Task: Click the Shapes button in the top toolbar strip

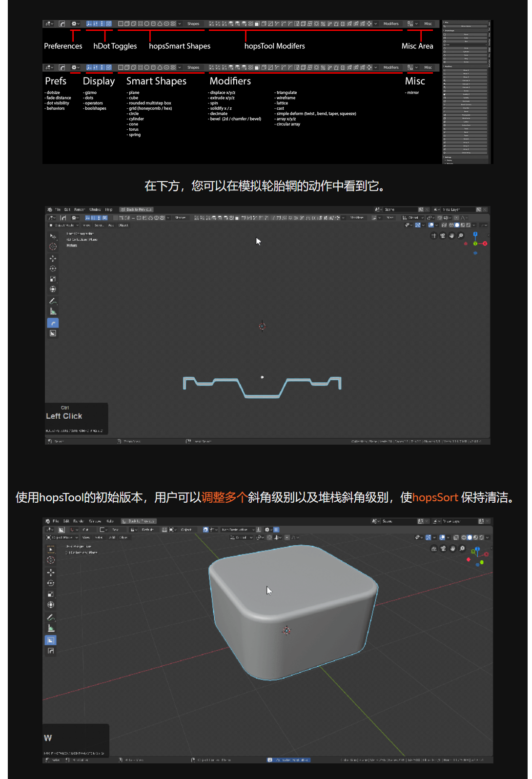Action: 193,23
